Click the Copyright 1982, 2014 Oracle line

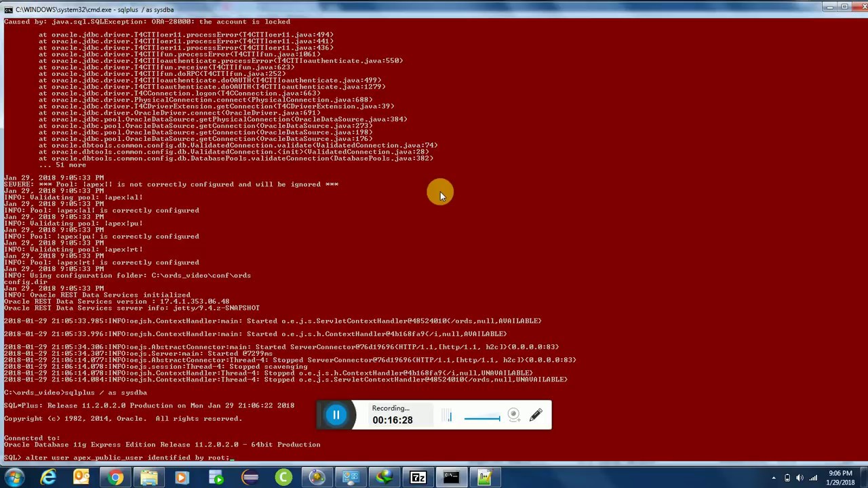pyautogui.click(x=123, y=418)
